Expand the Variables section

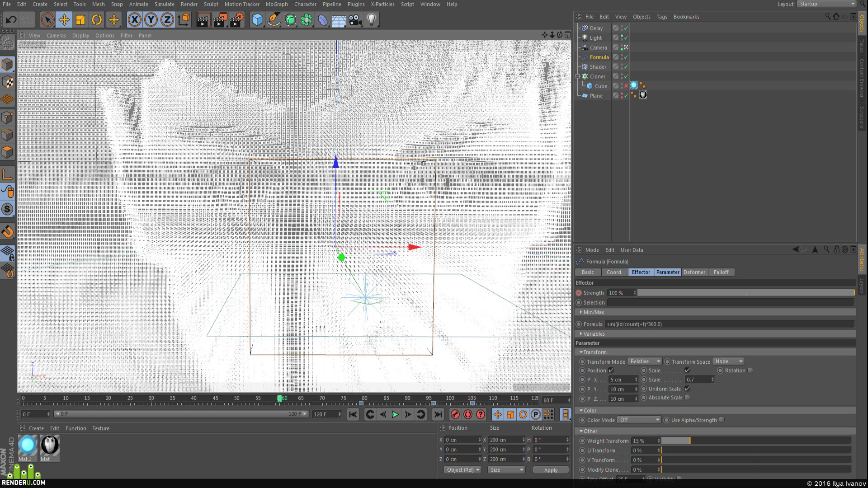click(x=594, y=334)
